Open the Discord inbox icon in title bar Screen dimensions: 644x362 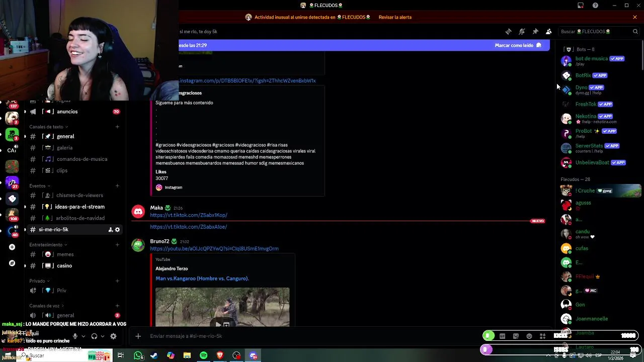click(581, 6)
